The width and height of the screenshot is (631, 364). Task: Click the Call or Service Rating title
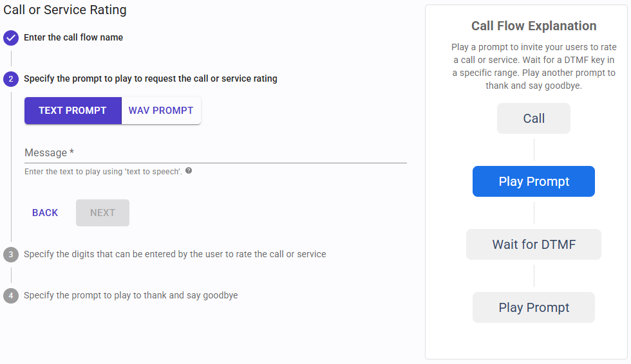click(65, 10)
